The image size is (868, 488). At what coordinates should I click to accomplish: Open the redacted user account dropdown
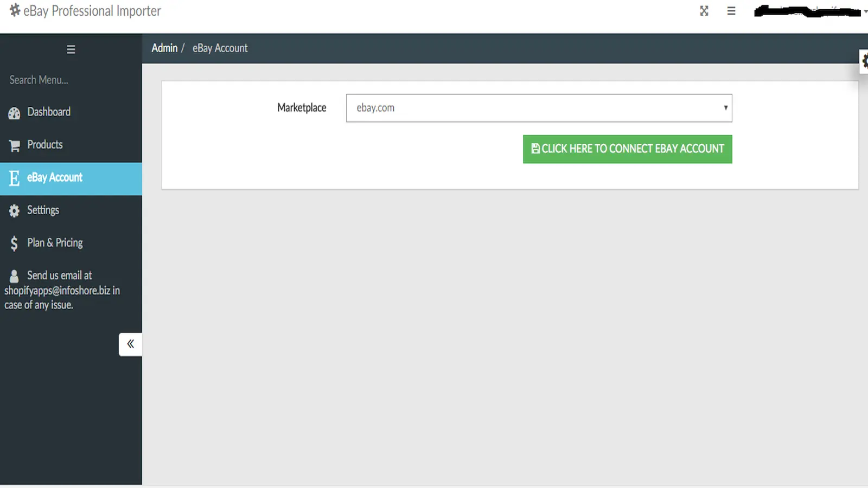[x=810, y=11]
